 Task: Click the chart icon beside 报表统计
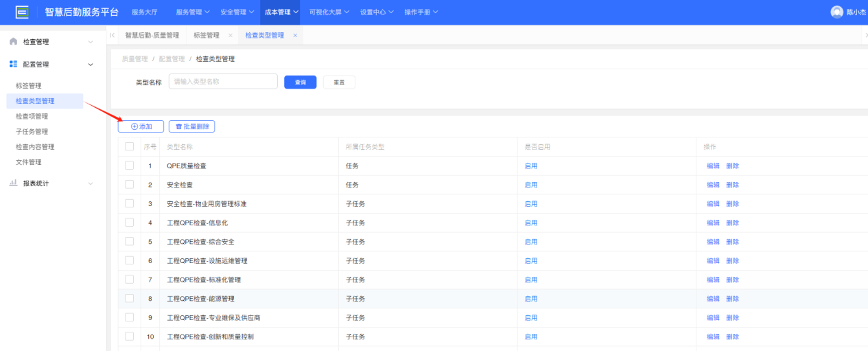pos(13,183)
